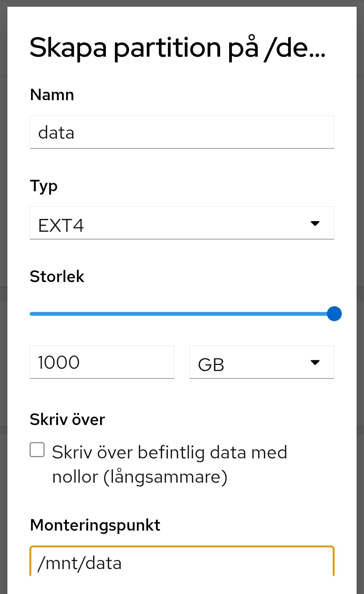The width and height of the screenshot is (364, 594).
Task: Focus the Namn field containing 'data'
Action: click(182, 132)
